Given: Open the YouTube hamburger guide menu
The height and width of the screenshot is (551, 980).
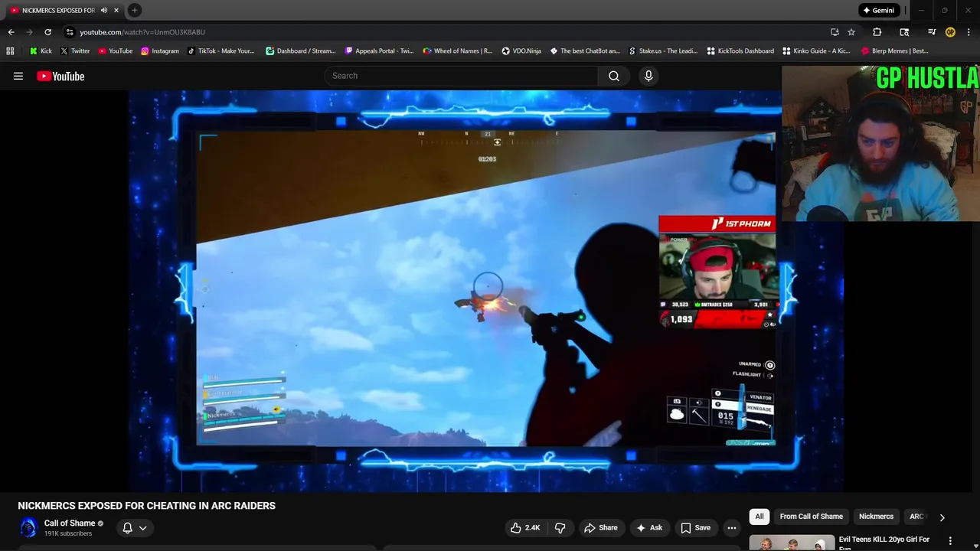Looking at the screenshot, I should tap(18, 76).
